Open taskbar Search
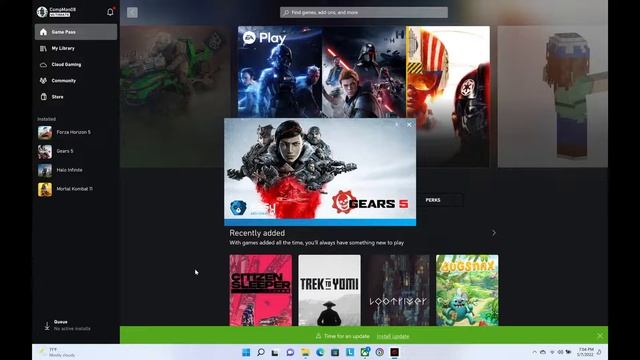The width and height of the screenshot is (640, 360). tap(261, 352)
